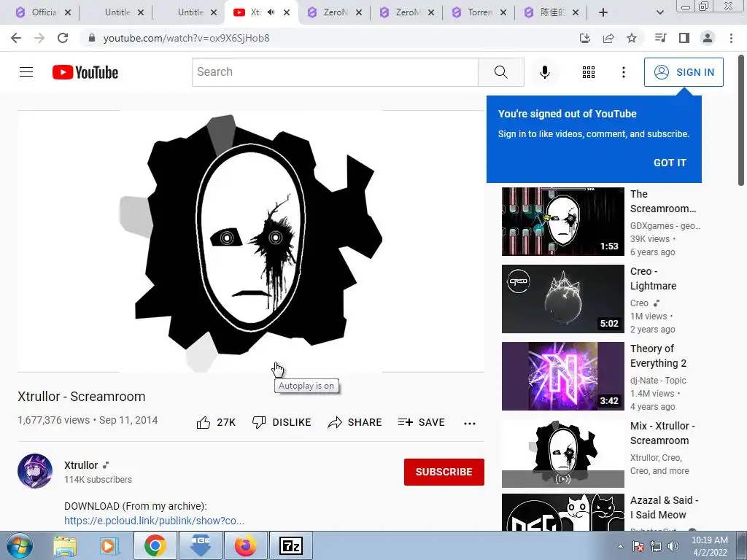Screen dimensions: 747x560
Task: Switch to the Chinese-titled tab
Action: click(x=551, y=12)
